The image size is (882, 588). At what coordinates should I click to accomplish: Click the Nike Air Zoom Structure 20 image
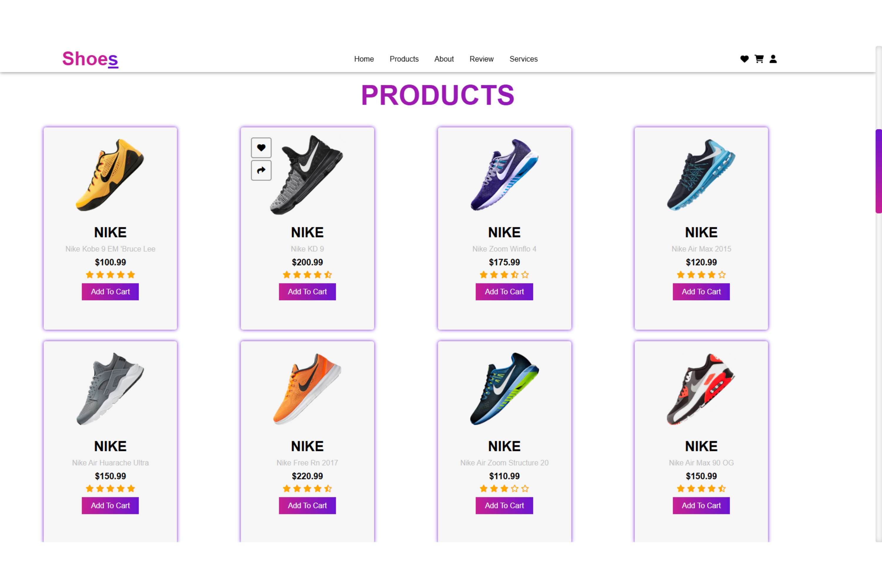[x=504, y=388]
